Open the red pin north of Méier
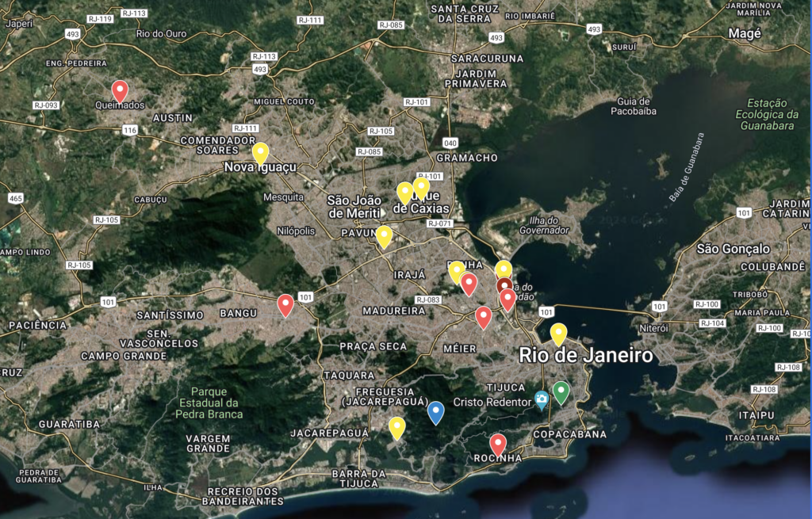This screenshot has height=519, width=812. coord(483,317)
